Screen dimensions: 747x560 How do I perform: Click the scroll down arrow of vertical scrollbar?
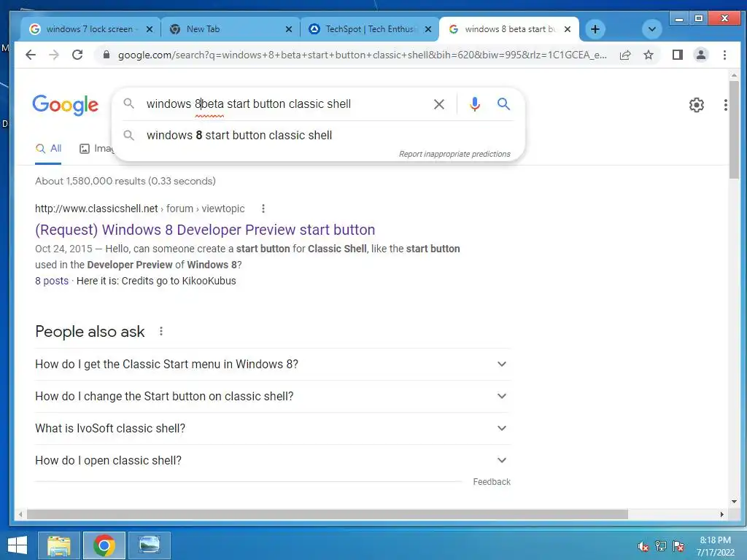(x=734, y=501)
